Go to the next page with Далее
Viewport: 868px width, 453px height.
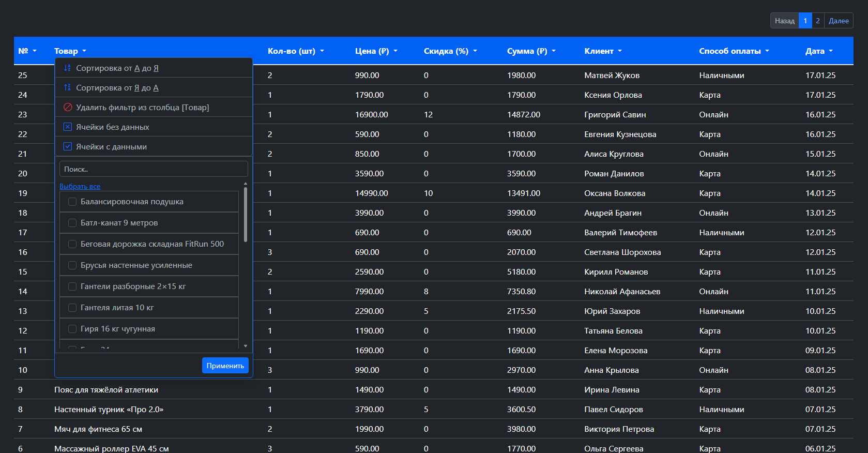(x=839, y=21)
